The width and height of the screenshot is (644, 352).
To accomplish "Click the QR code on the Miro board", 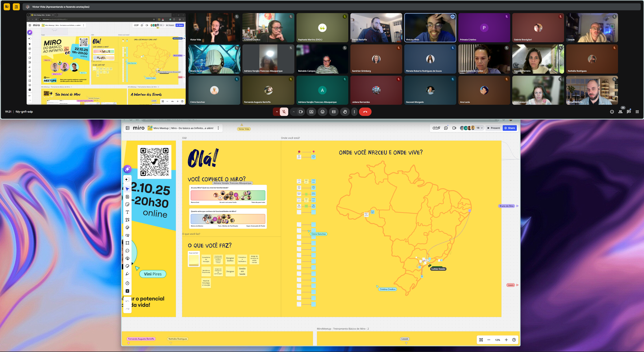I will pyautogui.click(x=154, y=162).
